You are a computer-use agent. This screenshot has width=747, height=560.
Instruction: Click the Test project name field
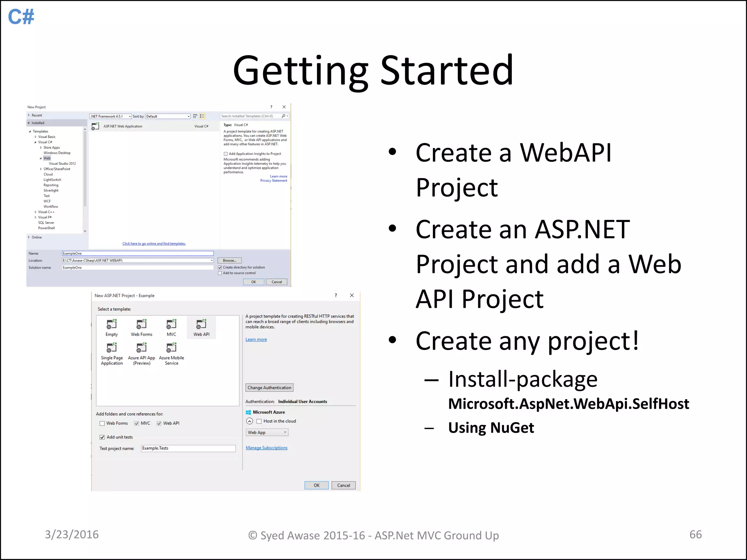[x=189, y=448]
